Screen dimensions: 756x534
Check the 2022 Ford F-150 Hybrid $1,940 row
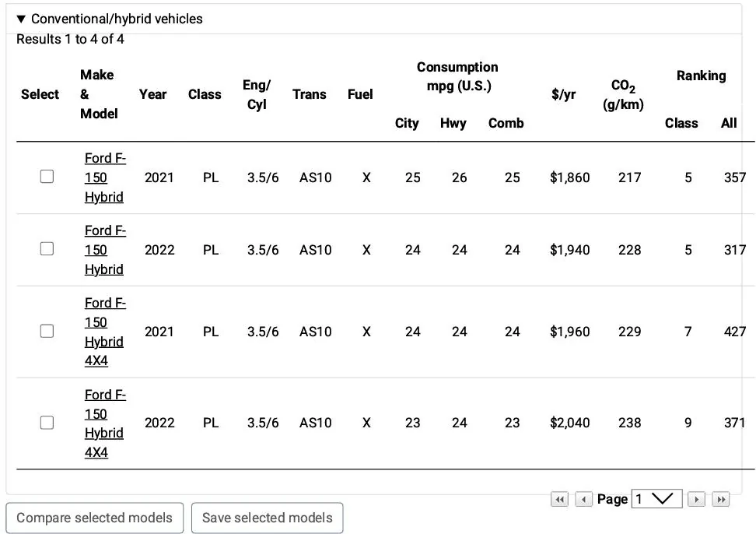pyautogui.click(x=47, y=249)
